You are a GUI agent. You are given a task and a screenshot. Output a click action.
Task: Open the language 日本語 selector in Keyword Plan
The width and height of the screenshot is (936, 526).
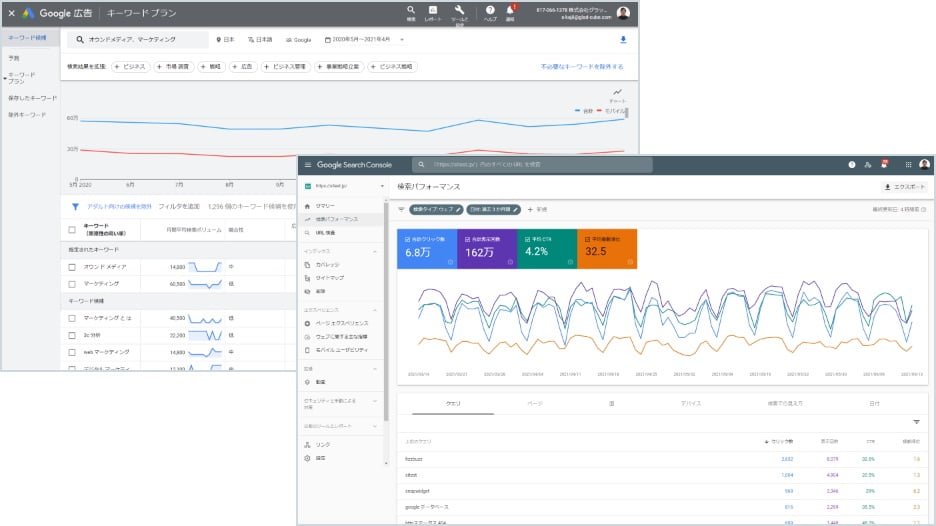pos(260,40)
